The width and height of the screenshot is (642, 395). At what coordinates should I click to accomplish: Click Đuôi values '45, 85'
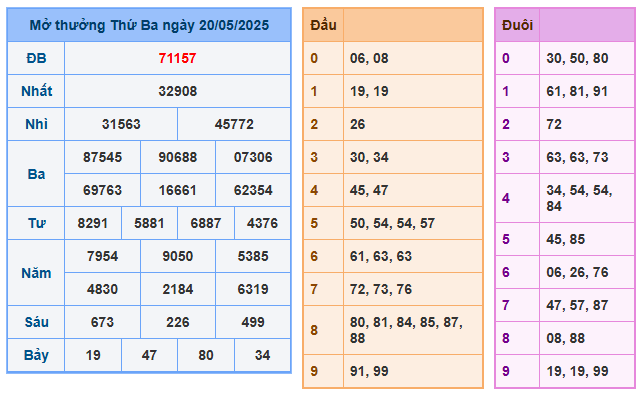[x=565, y=239]
